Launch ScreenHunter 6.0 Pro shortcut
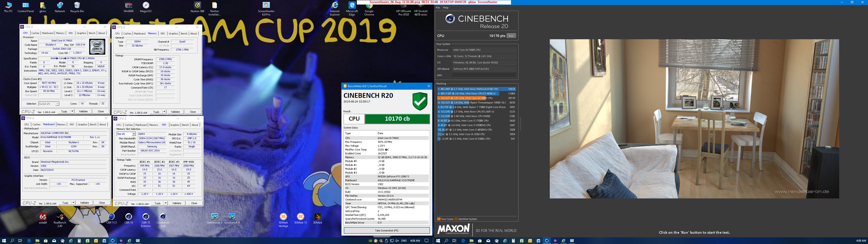Screen dimensions: 868x244 [266, 9]
